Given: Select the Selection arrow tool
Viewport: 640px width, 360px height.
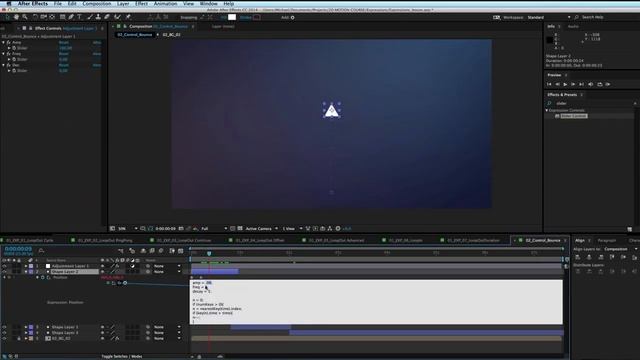Looking at the screenshot, I should pyautogui.click(x=7, y=17).
